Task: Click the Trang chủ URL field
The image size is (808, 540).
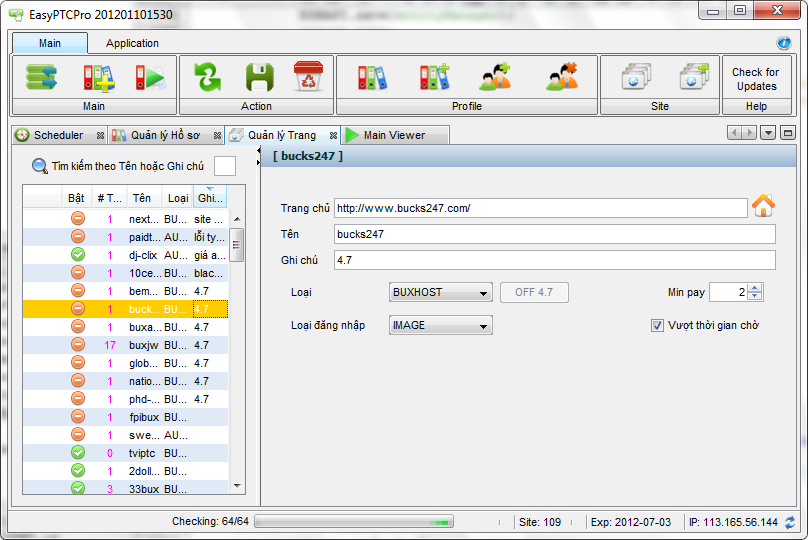Action: (541, 208)
